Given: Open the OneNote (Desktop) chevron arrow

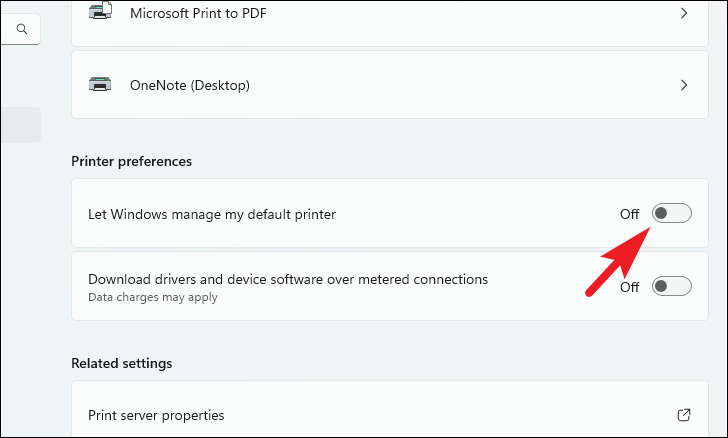Looking at the screenshot, I should point(684,85).
